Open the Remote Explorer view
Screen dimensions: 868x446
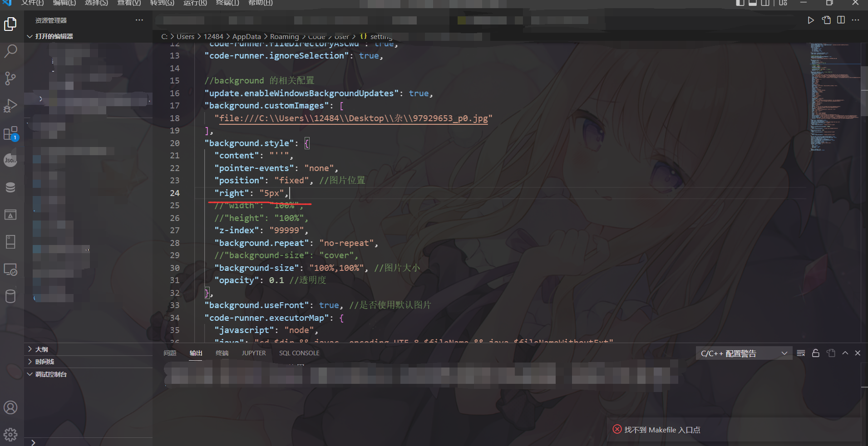point(10,270)
